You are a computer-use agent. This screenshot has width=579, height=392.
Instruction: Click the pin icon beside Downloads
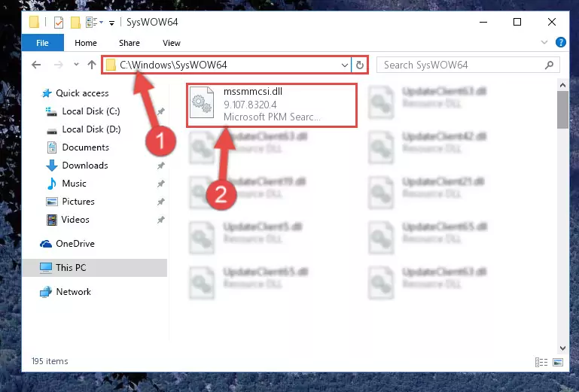[x=160, y=166]
